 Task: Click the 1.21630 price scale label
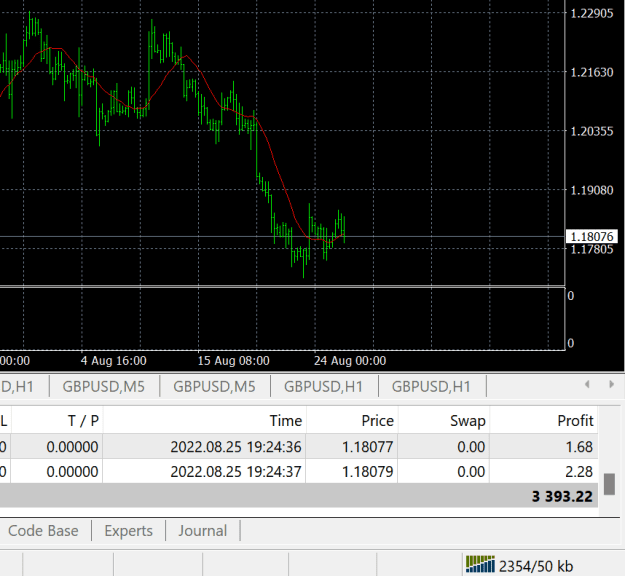tap(592, 72)
